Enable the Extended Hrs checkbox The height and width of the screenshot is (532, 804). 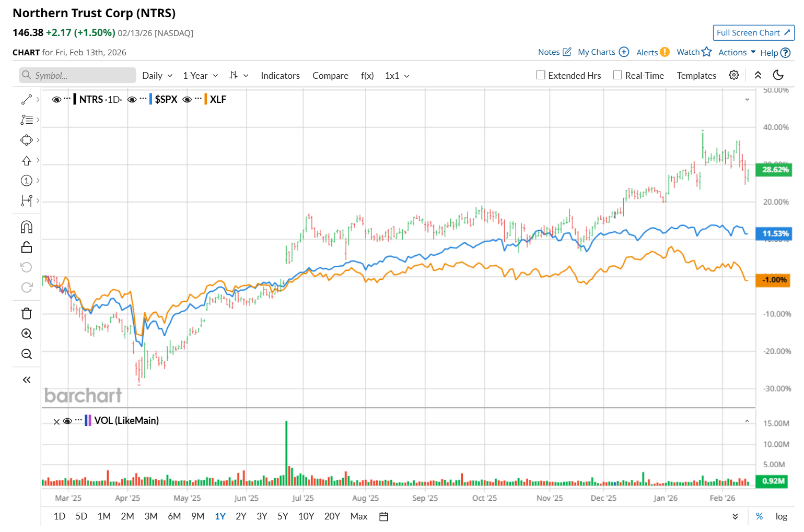[x=541, y=75]
